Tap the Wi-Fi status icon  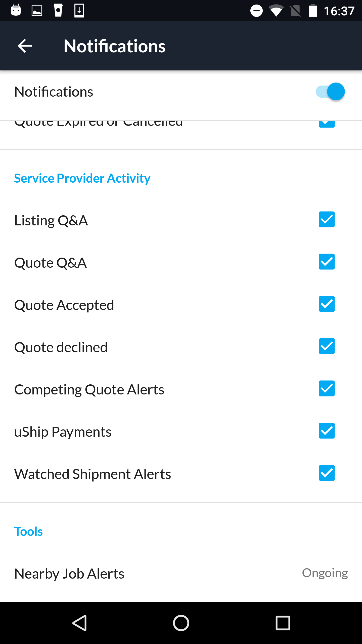click(276, 11)
